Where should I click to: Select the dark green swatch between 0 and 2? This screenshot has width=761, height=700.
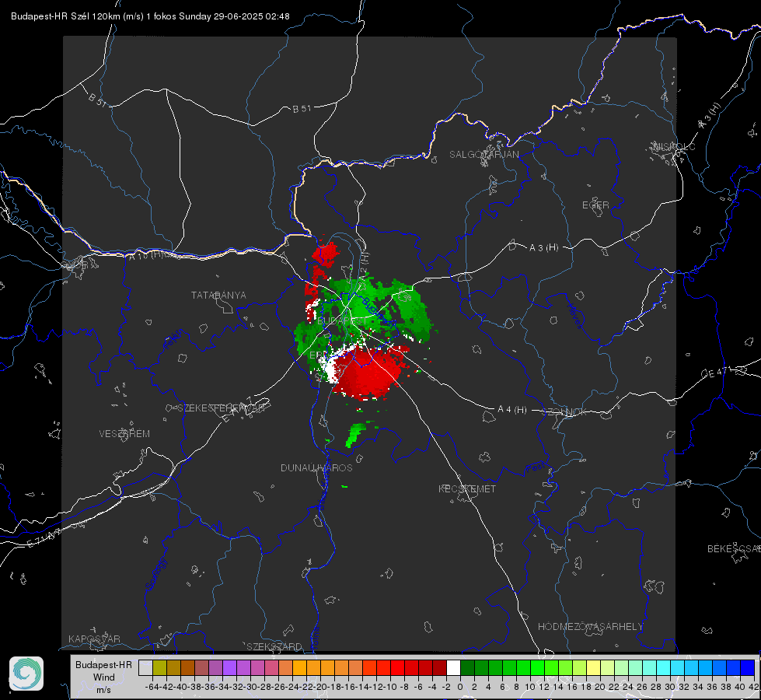pyautogui.click(x=467, y=667)
